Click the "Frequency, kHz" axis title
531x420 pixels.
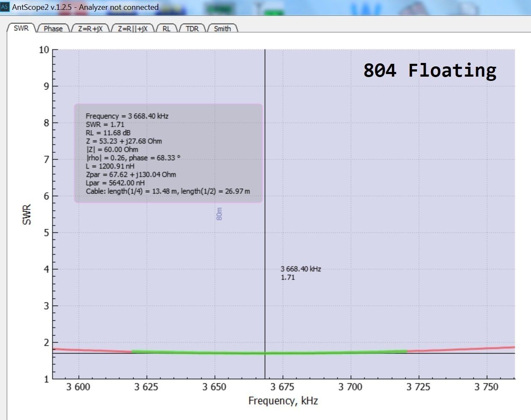[283, 401]
